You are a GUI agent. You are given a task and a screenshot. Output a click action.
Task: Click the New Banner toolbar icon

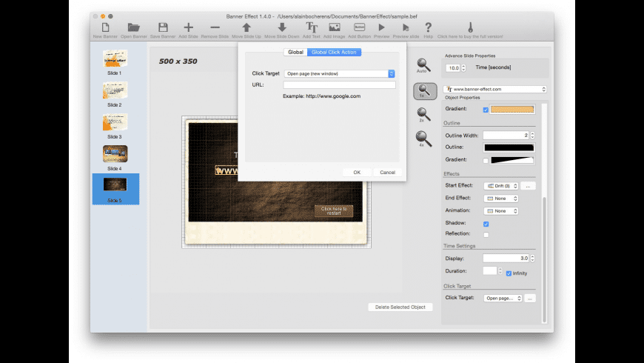(106, 27)
